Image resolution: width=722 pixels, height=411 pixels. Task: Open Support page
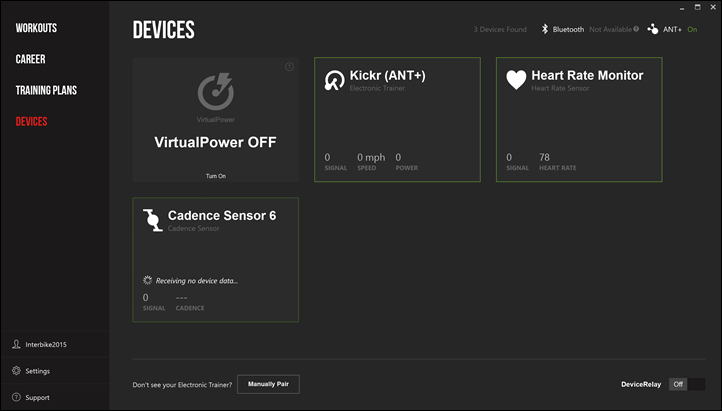click(37, 398)
